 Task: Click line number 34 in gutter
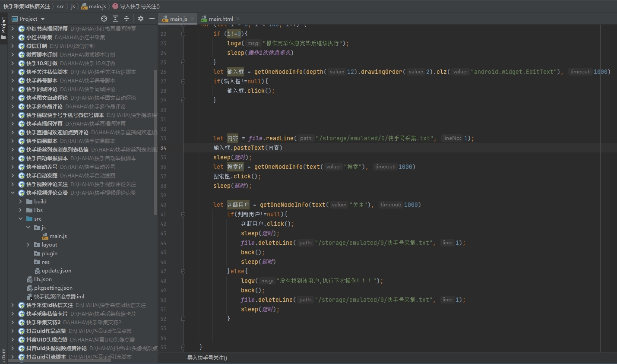point(163,148)
